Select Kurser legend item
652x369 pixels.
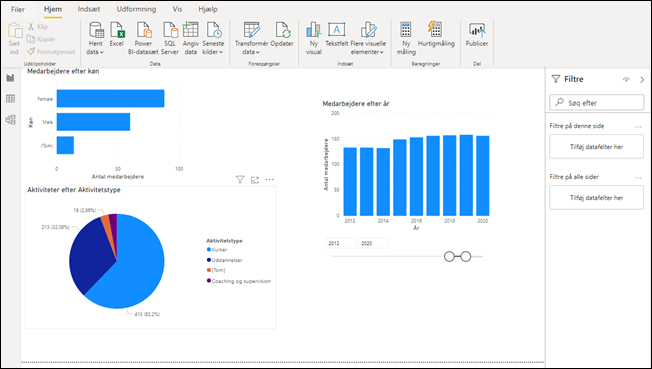(x=217, y=250)
